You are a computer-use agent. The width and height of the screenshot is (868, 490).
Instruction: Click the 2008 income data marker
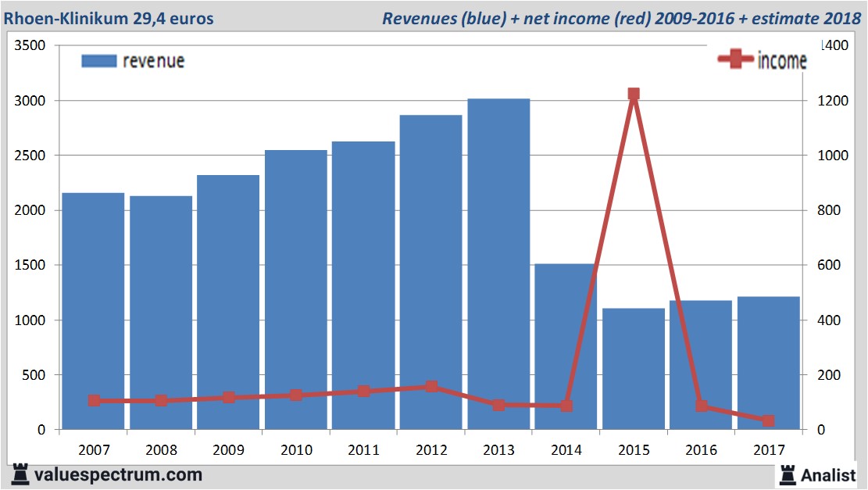click(161, 400)
